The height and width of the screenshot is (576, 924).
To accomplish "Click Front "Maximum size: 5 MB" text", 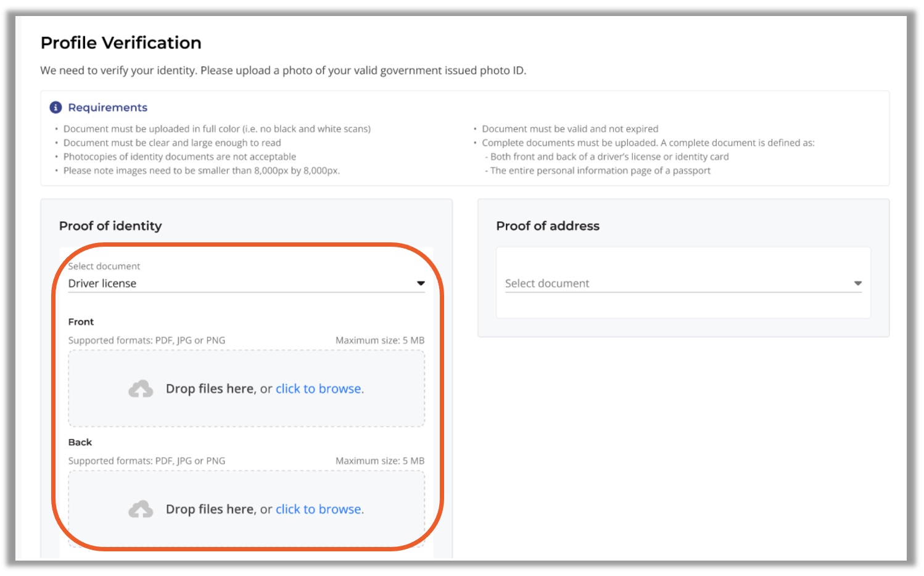I will coord(380,340).
